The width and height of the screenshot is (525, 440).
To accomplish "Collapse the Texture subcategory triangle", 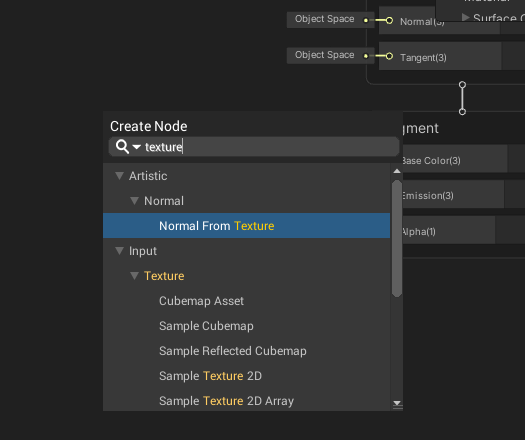I will point(134,276).
